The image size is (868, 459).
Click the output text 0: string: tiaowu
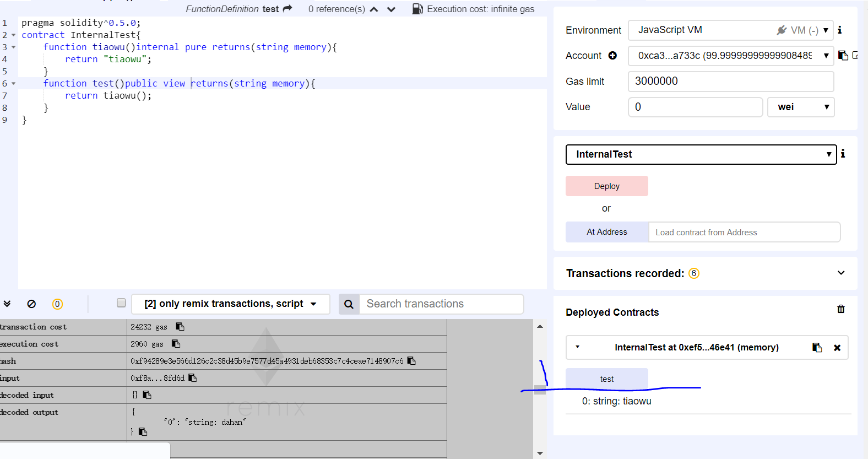(x=617, y=401)
